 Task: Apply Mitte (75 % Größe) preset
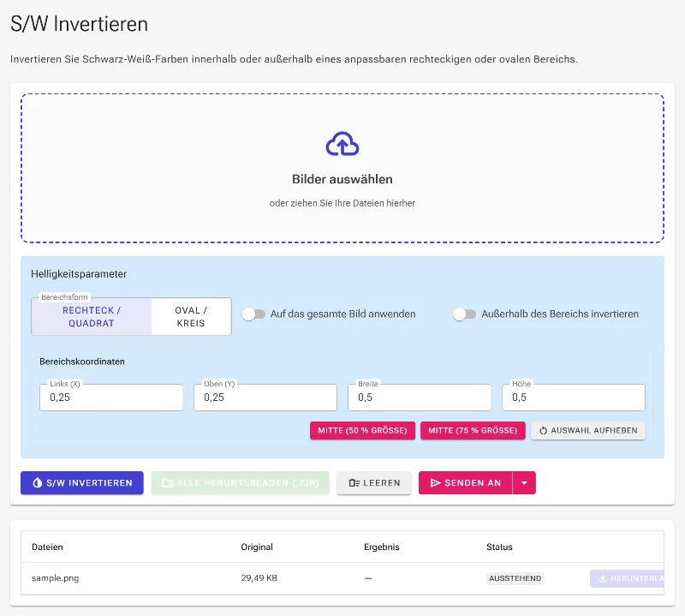click(x=473, y=431)
